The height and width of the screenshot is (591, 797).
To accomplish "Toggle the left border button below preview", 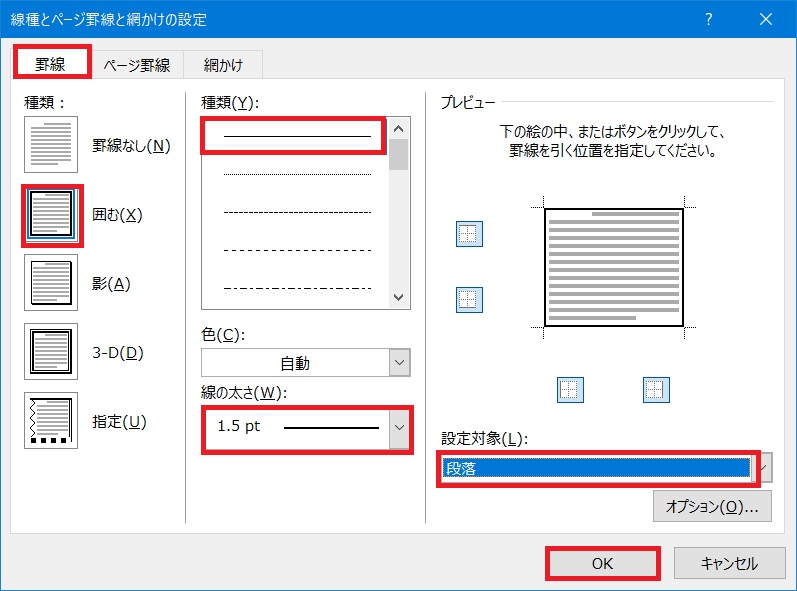I will click(x=570, y=390).
